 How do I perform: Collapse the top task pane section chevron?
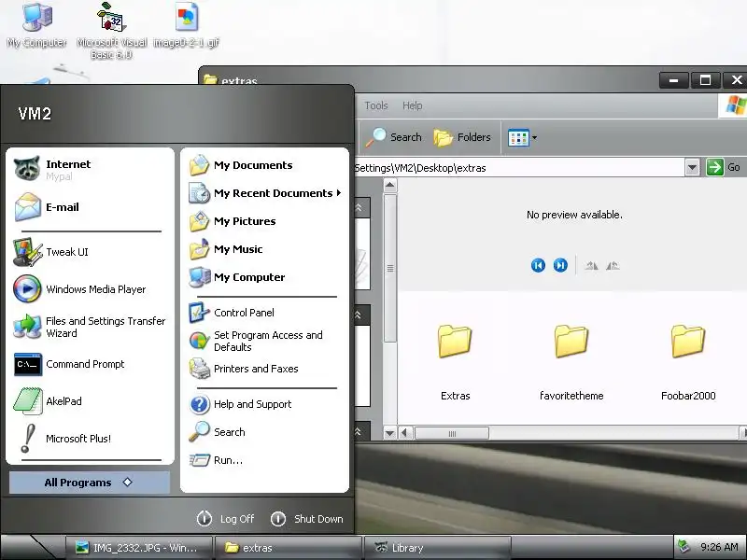pyautogui.click(x=359, y=207)
